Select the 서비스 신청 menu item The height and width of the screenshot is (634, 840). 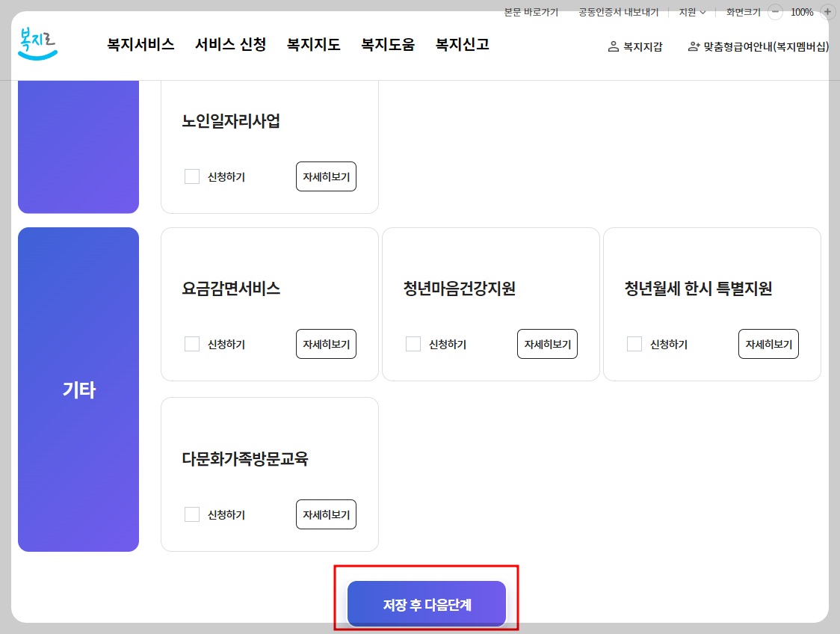coord(229,45)
